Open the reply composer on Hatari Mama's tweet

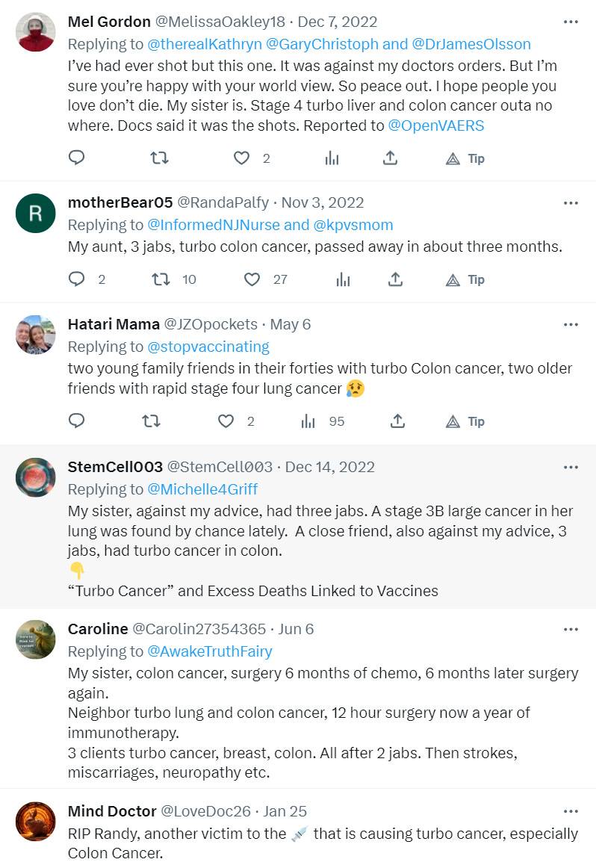[x=76, y=421]
